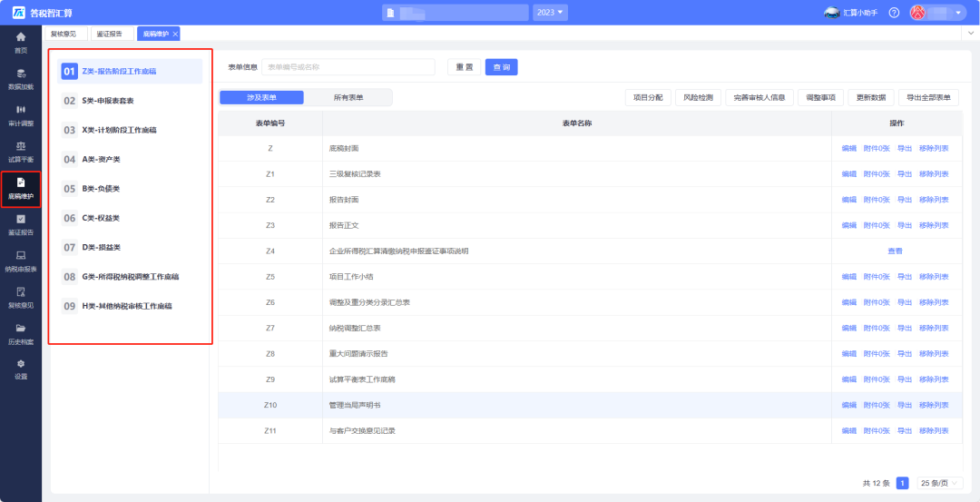This screenshot has width=980, height=502.
Task: Select 02 S类-申报表套表
Action: click(x=130, y=101)
